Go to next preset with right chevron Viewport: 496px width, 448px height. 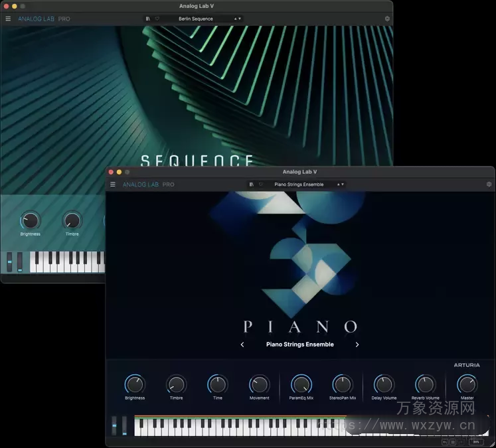point(357,344)
